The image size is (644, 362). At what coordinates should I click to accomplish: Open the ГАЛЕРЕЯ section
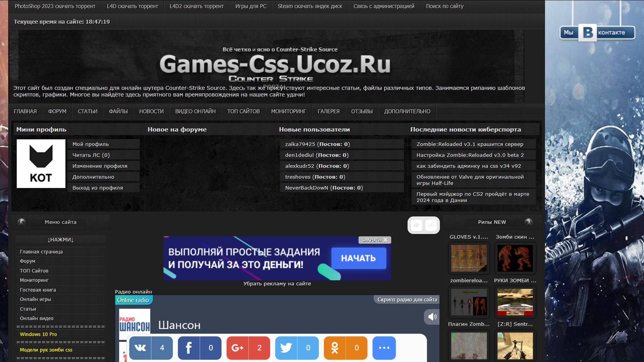click(x=329, y=111)
